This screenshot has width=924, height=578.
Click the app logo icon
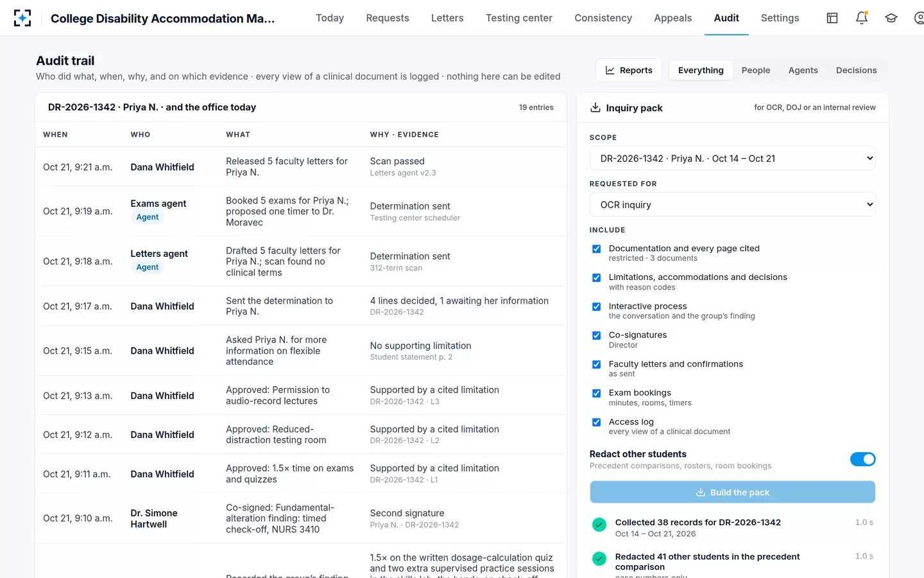click(22, 18)
